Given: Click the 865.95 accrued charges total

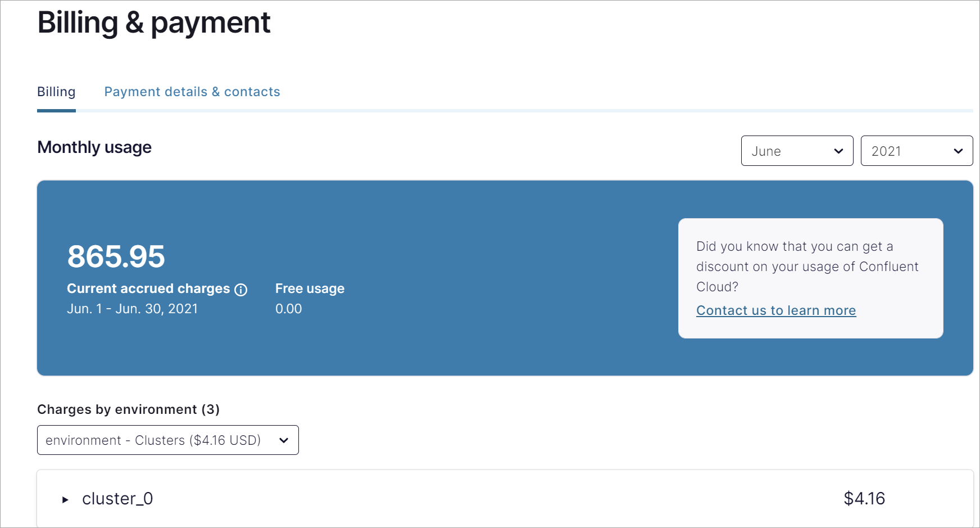Looking at the screenshot, I should (x=116, y=256).
